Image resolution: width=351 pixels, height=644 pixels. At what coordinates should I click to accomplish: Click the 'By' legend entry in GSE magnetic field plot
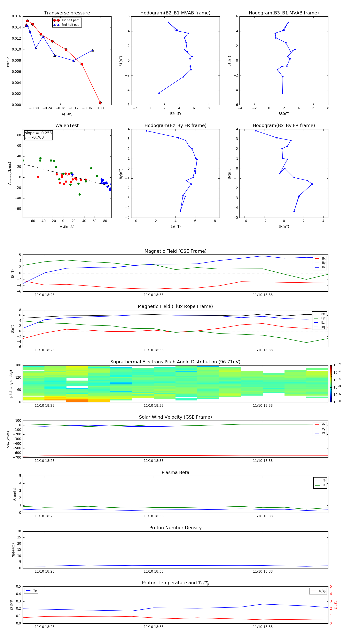click(x=320, y=263)
